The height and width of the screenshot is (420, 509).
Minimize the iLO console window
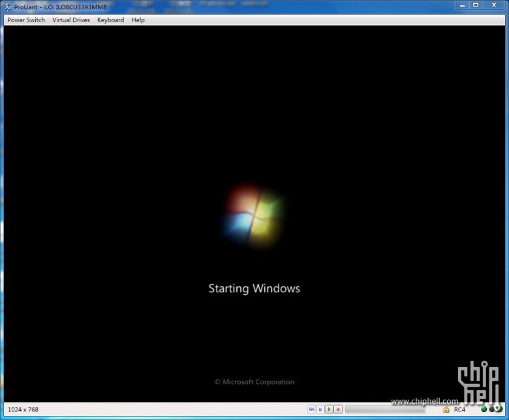[x=462, y=5]
